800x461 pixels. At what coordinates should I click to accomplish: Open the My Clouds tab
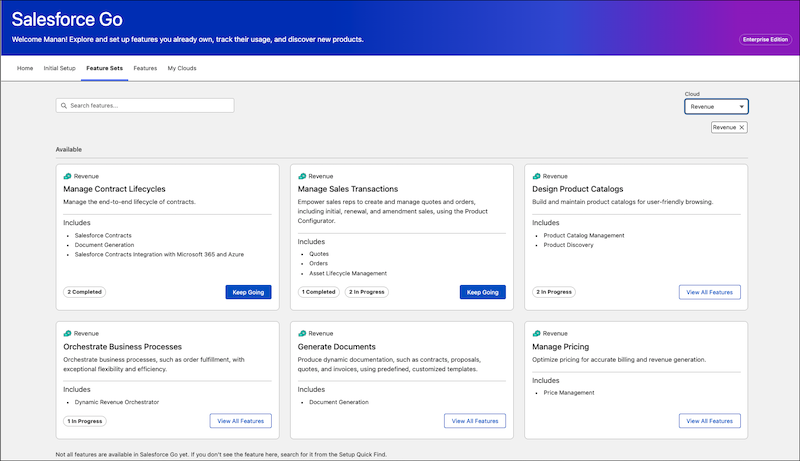point(182,68)
